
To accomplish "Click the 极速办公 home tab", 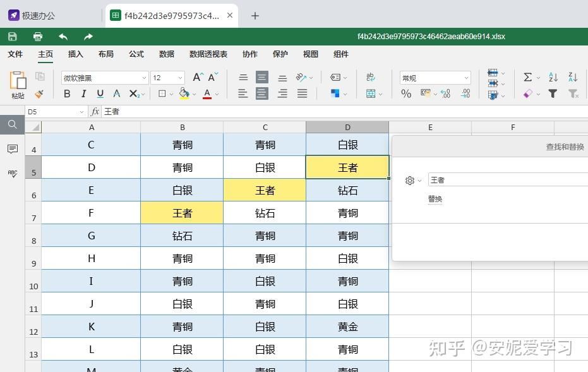I will [x=32, y=16].
